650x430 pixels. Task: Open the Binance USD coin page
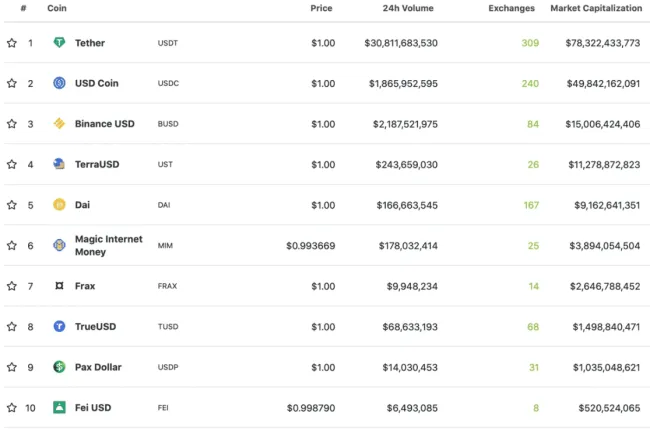coord(104,124)
